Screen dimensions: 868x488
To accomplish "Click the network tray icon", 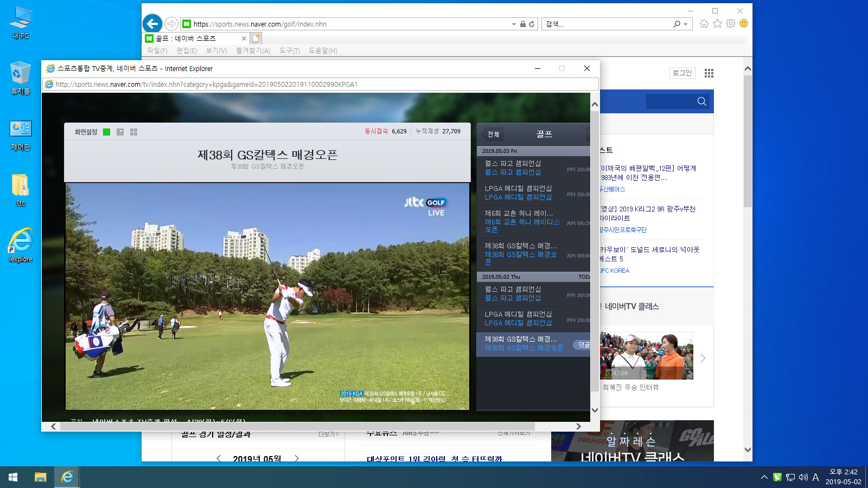I will 790,477.
